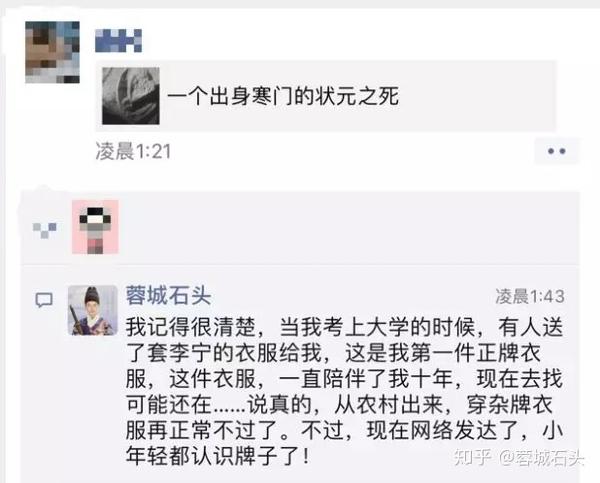The width and height of the screenshot is (600, 483).
Task: Tap the final comment line 年轻都认识牌子了
Action: 217,456
